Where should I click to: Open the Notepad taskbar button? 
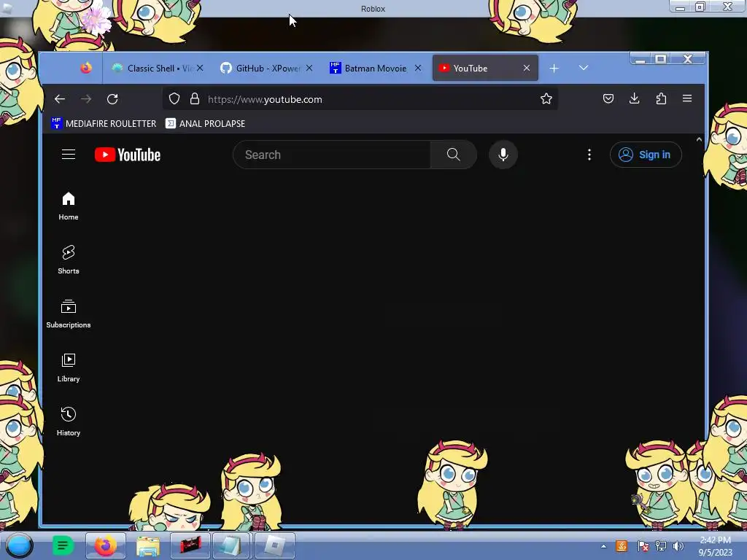click(x=231, y=545)
